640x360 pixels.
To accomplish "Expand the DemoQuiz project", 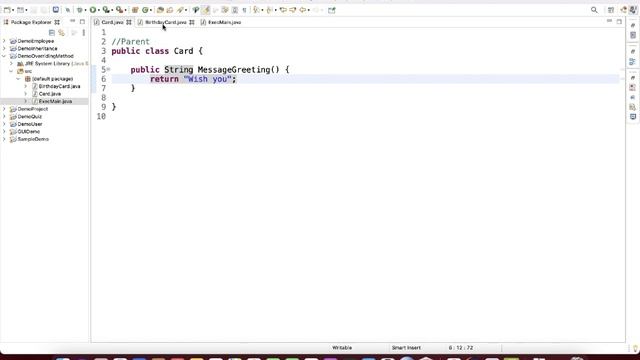I will pos(4,116).
